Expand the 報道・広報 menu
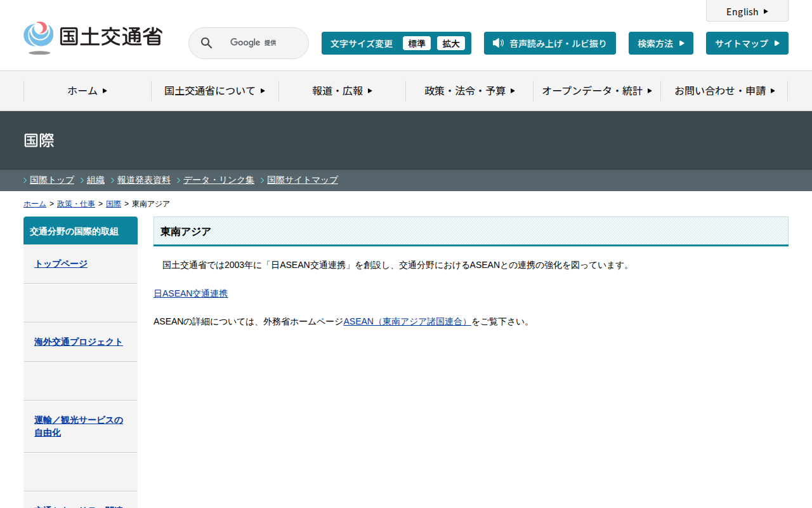This screenshot has width=812, height=508. click(x=342, y=91)
